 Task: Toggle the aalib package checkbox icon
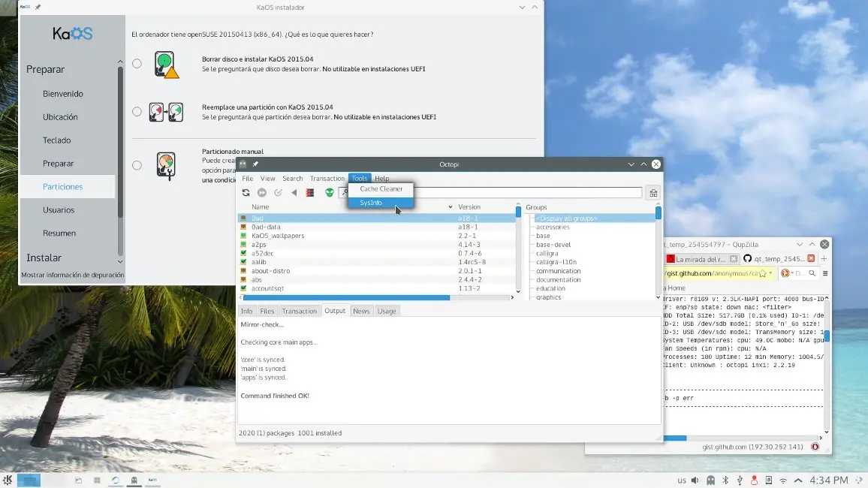coord(243,262)
